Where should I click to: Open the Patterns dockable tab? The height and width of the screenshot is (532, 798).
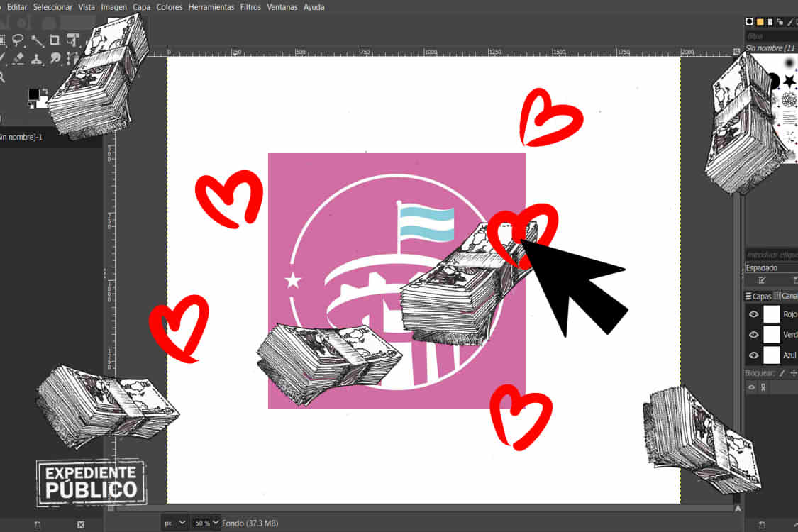[x=760, y=21]
